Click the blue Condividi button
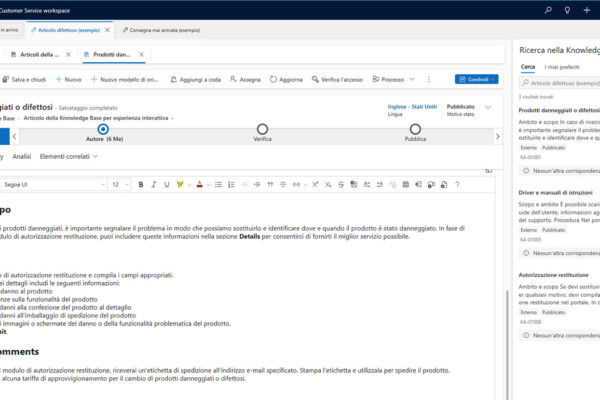Viewport: 600px width, 400px height. [x=476, y=79]
